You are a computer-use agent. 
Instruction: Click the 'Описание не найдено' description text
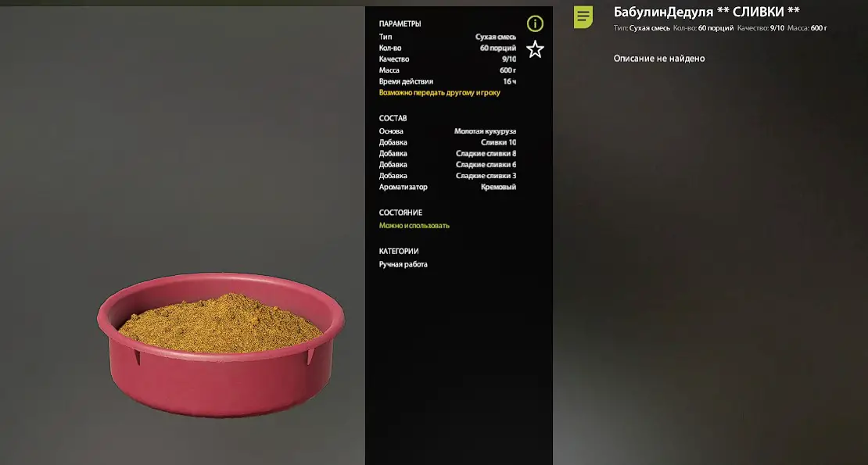pos(658,59)
